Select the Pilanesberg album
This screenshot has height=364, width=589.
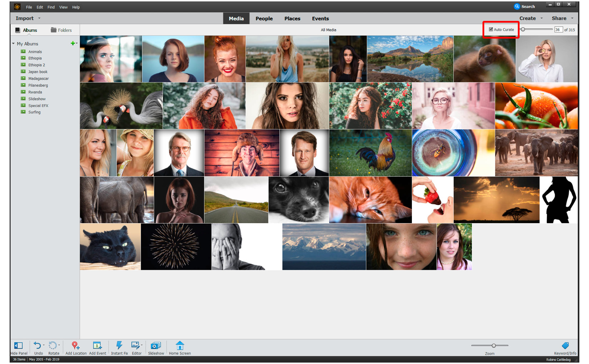tap(38, 85)
